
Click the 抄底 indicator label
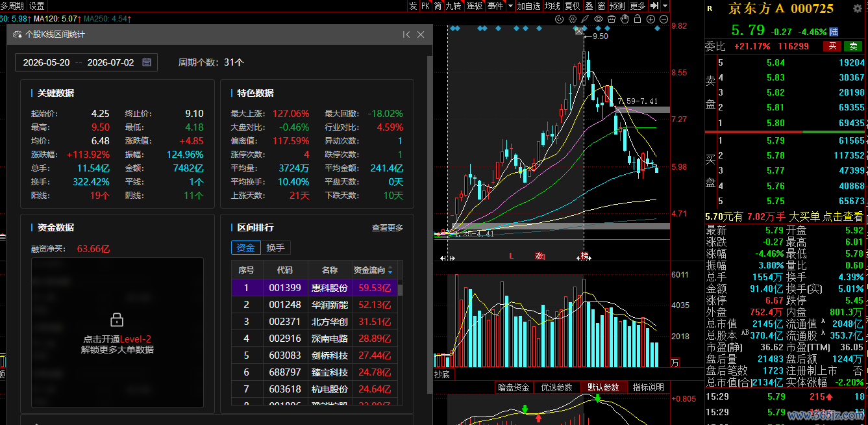click(x=442, y=374)
